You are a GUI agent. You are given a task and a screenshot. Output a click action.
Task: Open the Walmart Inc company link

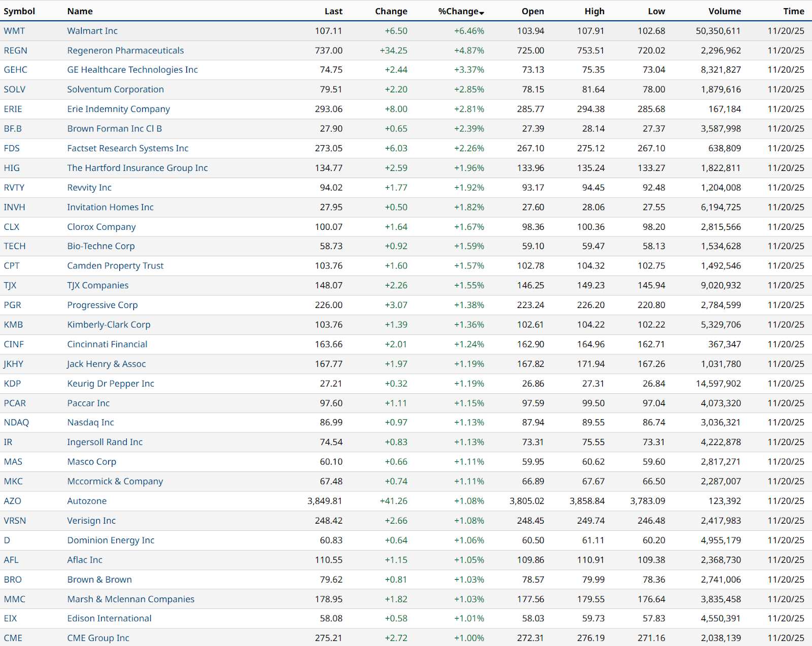coord(92,31)
